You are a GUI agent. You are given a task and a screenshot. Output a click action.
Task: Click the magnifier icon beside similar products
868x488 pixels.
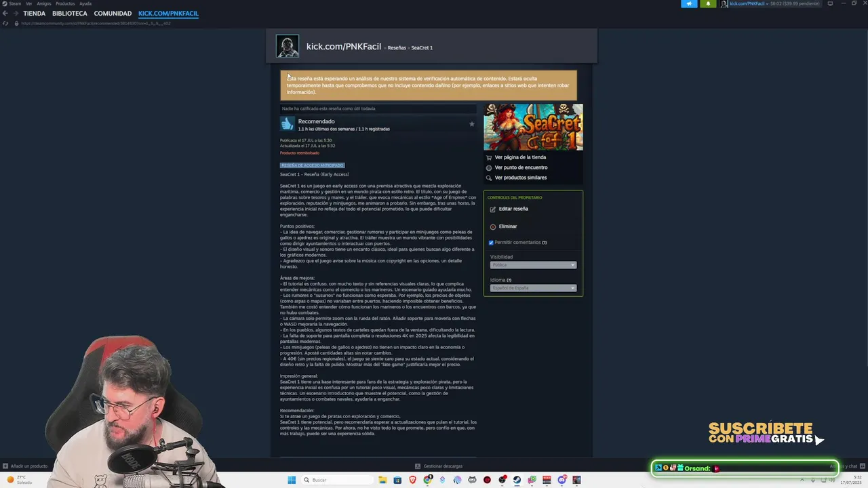489,178
